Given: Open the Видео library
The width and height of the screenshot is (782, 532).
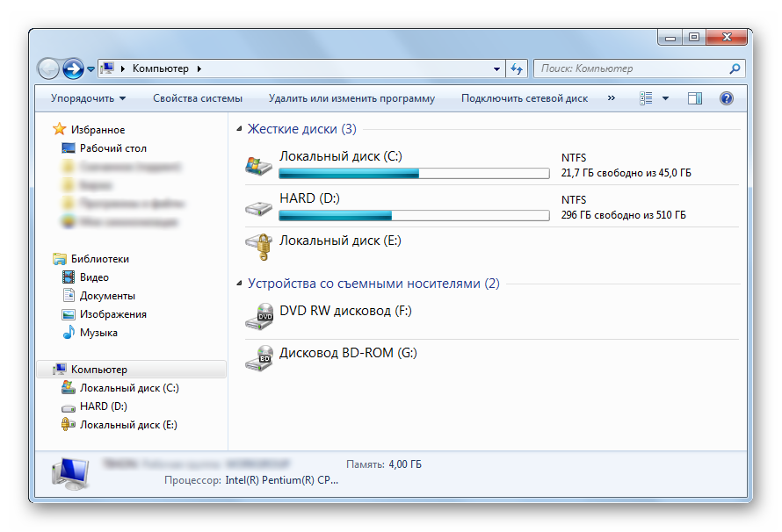Looking at the screenshot, I should pyautogui.click(x=94, y=277).
